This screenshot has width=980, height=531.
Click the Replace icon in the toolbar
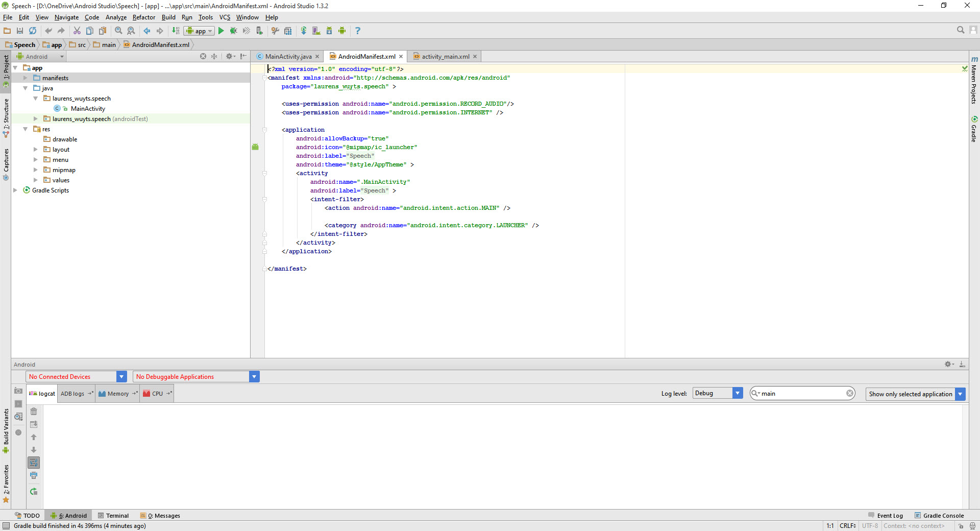pyautogui.click(x=131, y=31)
